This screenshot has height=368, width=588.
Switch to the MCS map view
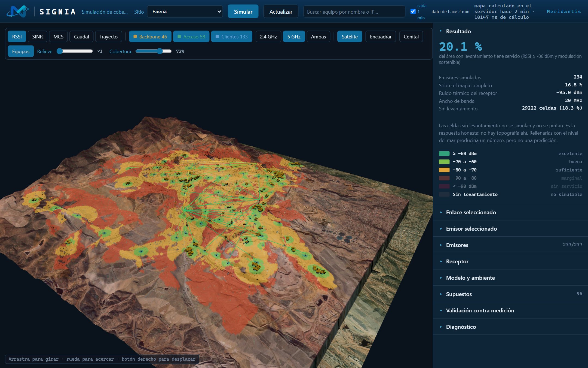coord(58,37)
